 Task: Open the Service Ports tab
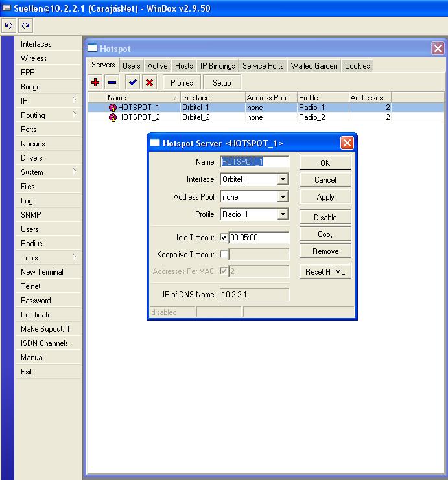click(263, 66)
